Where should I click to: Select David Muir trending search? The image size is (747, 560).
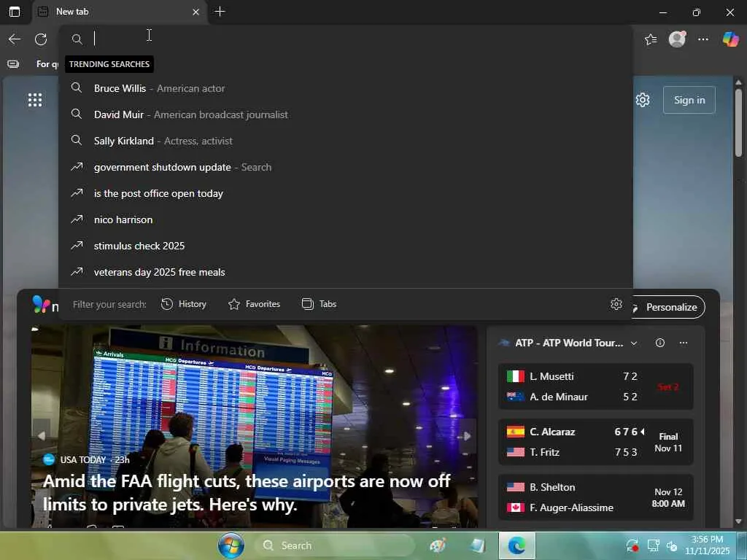coord(346,114)
